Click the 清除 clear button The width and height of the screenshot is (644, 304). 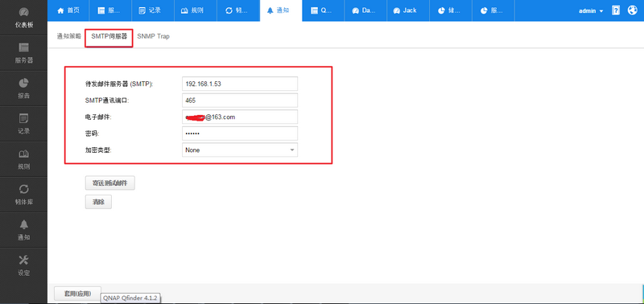[x=98, y=202]
